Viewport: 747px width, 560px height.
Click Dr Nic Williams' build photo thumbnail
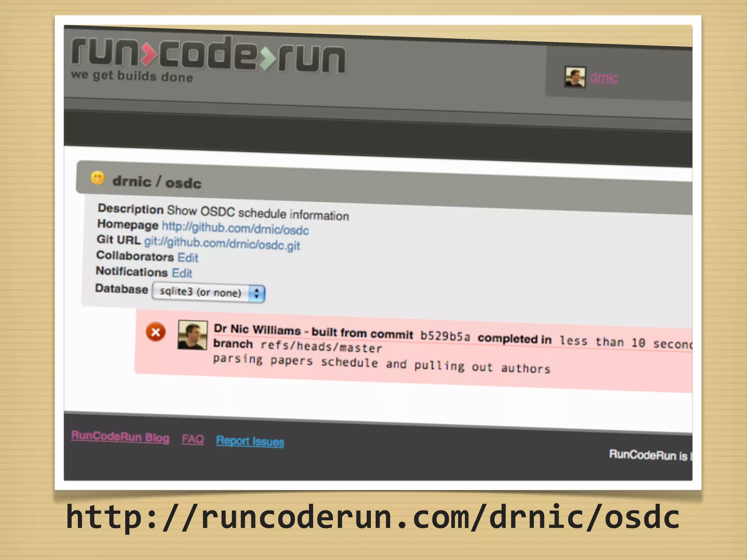click(x=193, y=335)
